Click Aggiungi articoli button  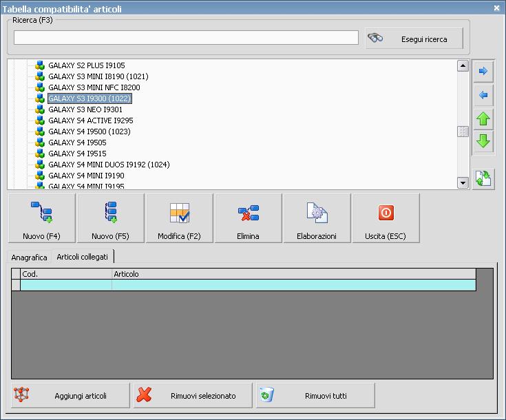tap(70, 395)
